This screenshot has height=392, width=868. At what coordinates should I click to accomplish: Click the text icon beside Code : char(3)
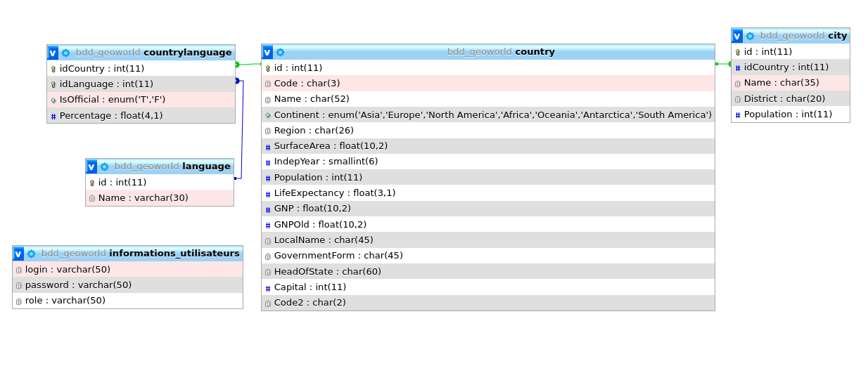tap(268, 84)
